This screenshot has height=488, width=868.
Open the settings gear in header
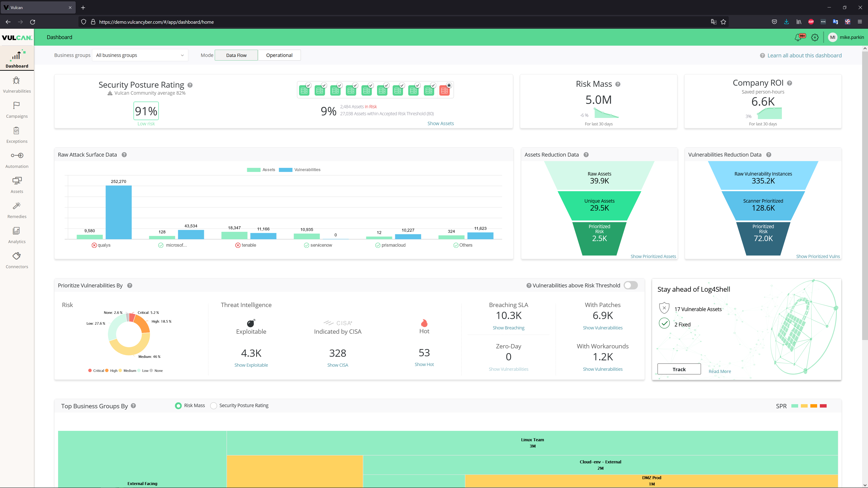(x=815, y=37)
